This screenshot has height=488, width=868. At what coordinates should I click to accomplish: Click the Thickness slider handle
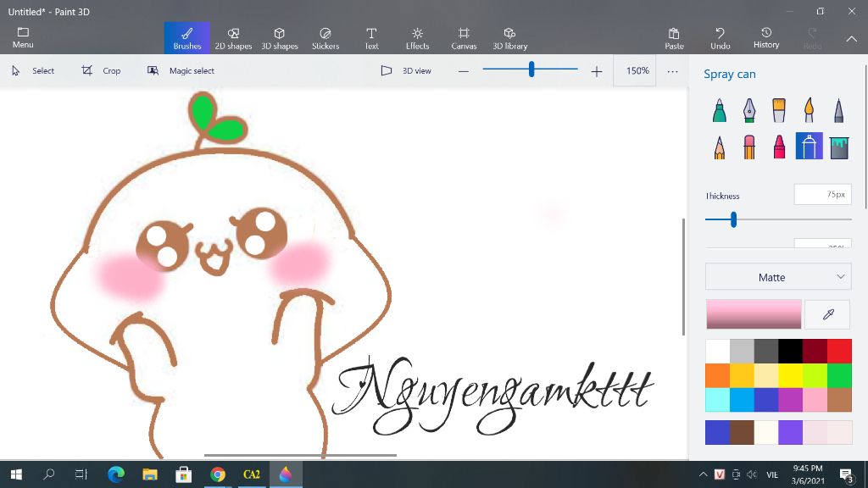[733, 219]
